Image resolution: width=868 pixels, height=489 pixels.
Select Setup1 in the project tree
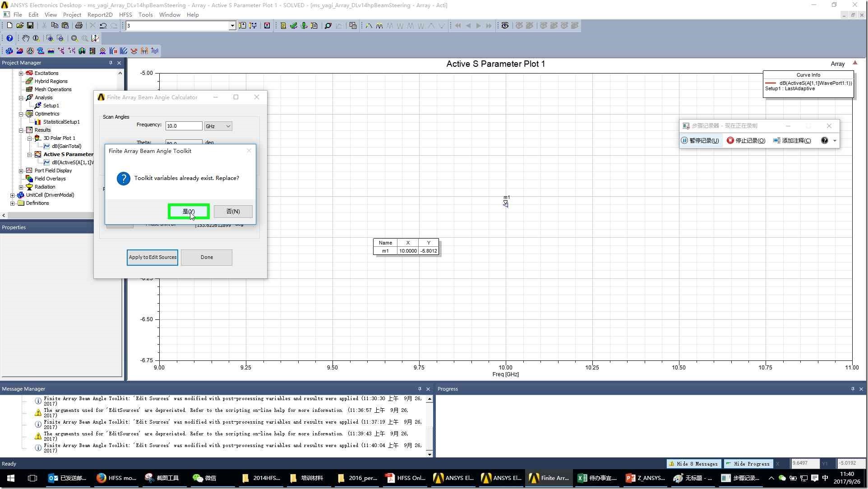pos(51,106)
